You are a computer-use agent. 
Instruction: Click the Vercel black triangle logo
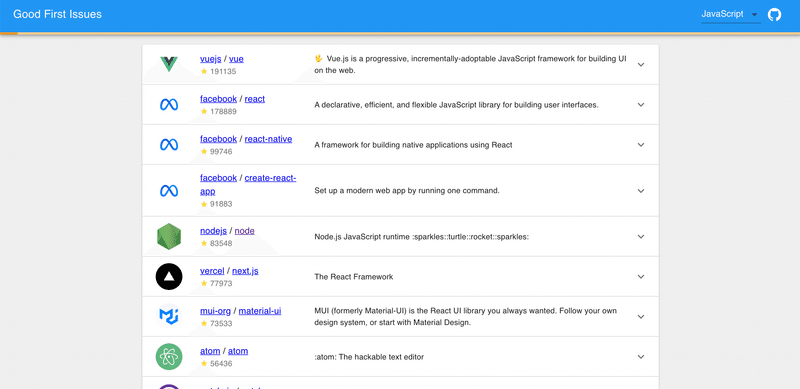169,277
